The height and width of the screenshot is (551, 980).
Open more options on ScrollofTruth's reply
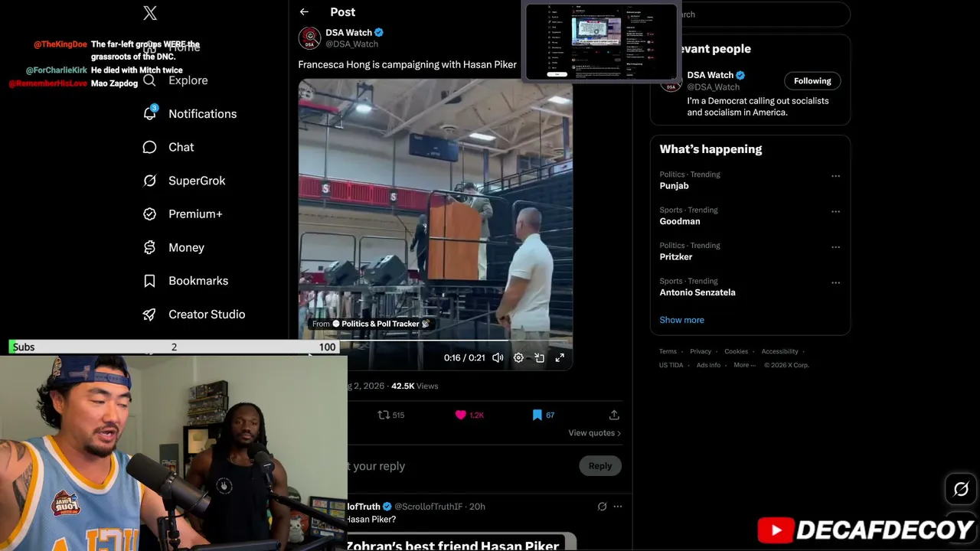(x=618, y=507)
